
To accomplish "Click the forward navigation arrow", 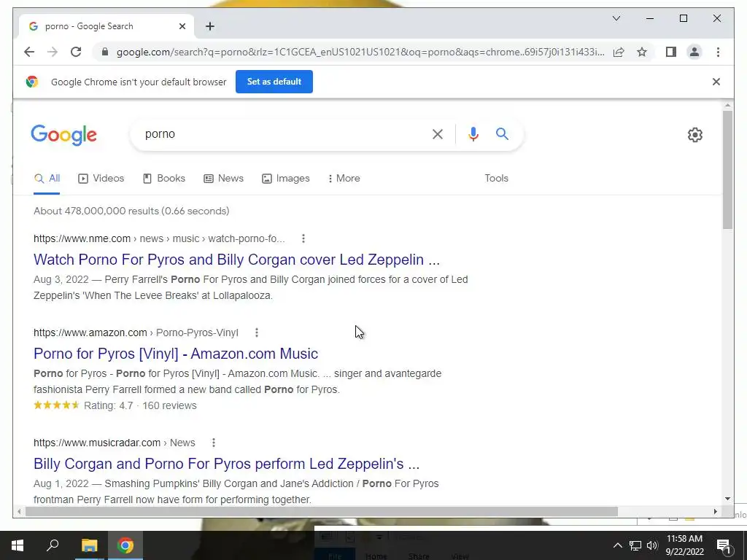I will [53, 52].
